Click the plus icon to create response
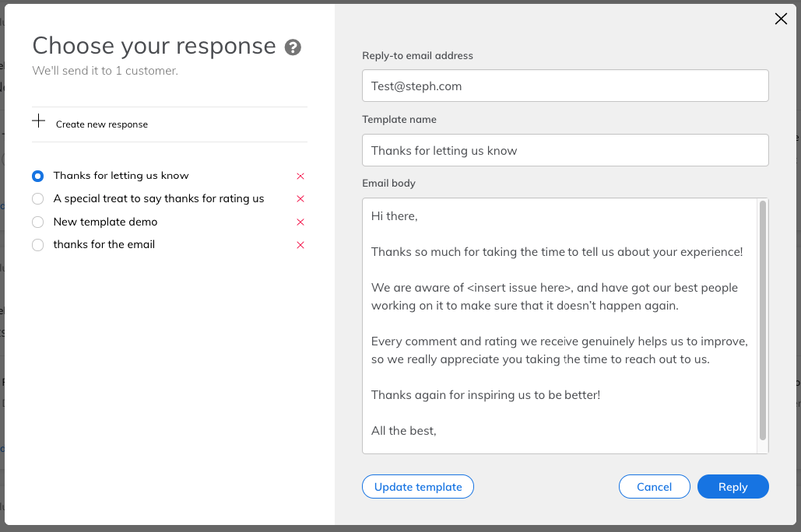Screen dimensions: 801x532 pos(38,121)
